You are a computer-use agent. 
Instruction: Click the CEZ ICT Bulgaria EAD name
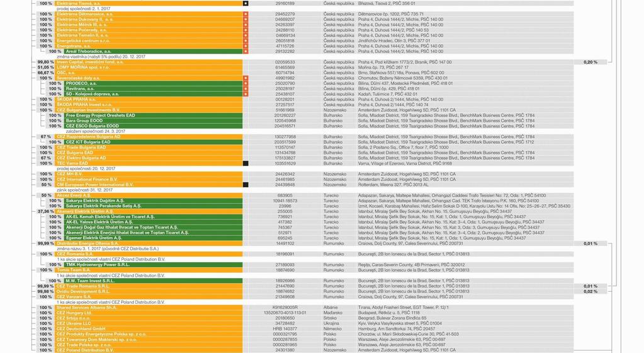[88, 142]
